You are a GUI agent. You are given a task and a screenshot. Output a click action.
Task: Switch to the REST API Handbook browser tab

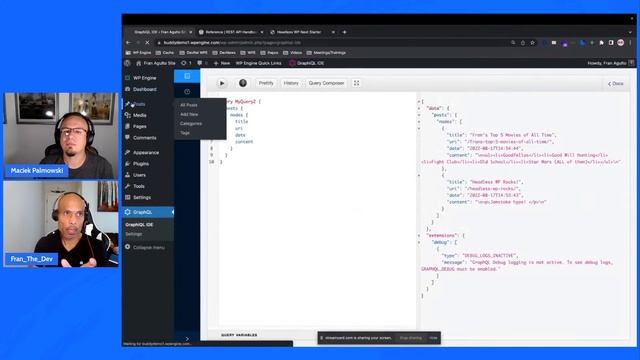pos(231,32)
